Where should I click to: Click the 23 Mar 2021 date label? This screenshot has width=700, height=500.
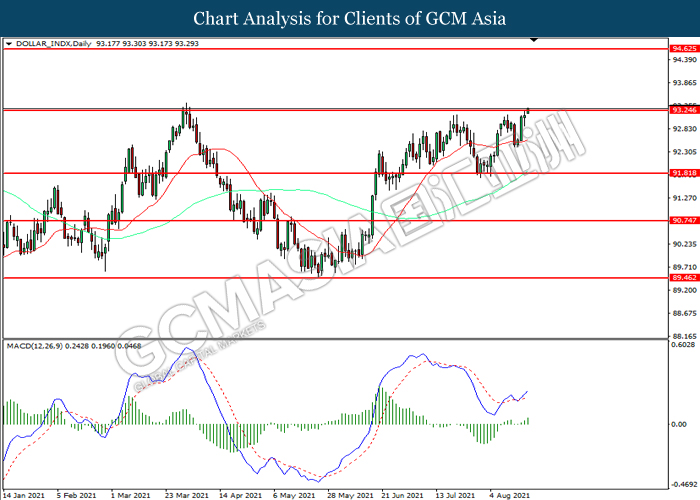click(x=187, y=496)
